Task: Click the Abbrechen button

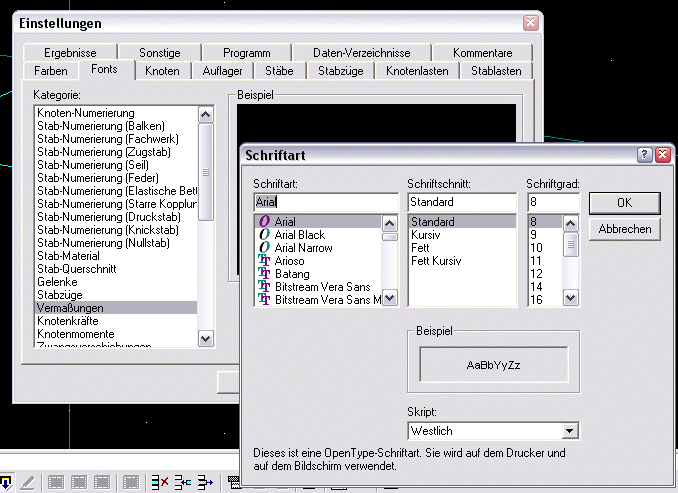Action: 624,229
